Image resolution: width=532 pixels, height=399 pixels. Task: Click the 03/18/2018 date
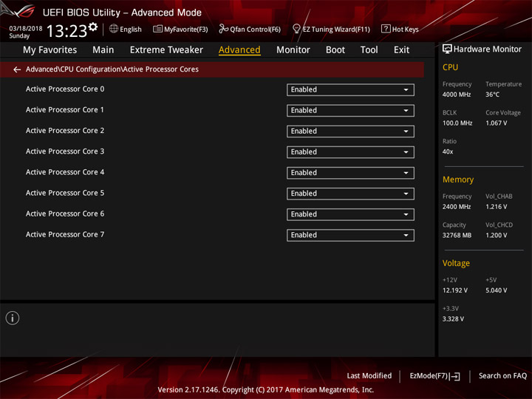(x=25, y=29)
